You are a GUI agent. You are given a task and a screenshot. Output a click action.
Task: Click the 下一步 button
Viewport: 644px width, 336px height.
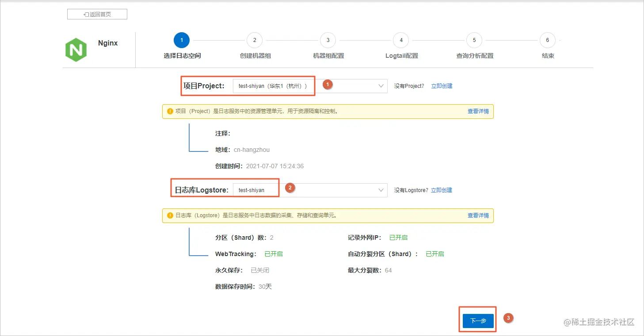(x=478, y=321)
